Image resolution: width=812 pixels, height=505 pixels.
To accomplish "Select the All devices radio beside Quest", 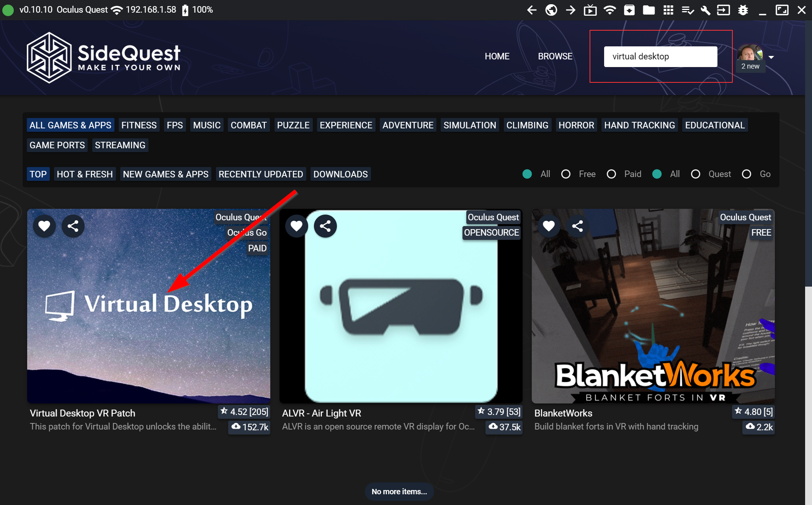I will pyautogui.click(x=657, y=174).
